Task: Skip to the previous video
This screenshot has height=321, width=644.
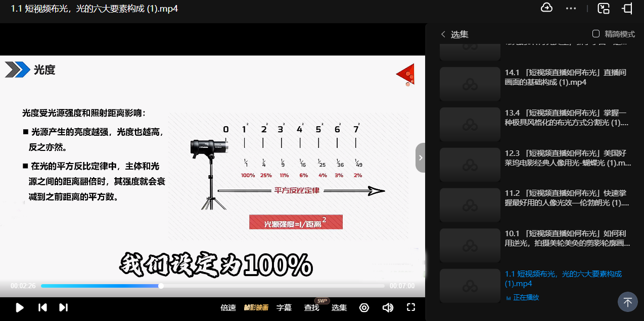Action: click(x=43, y=307)
